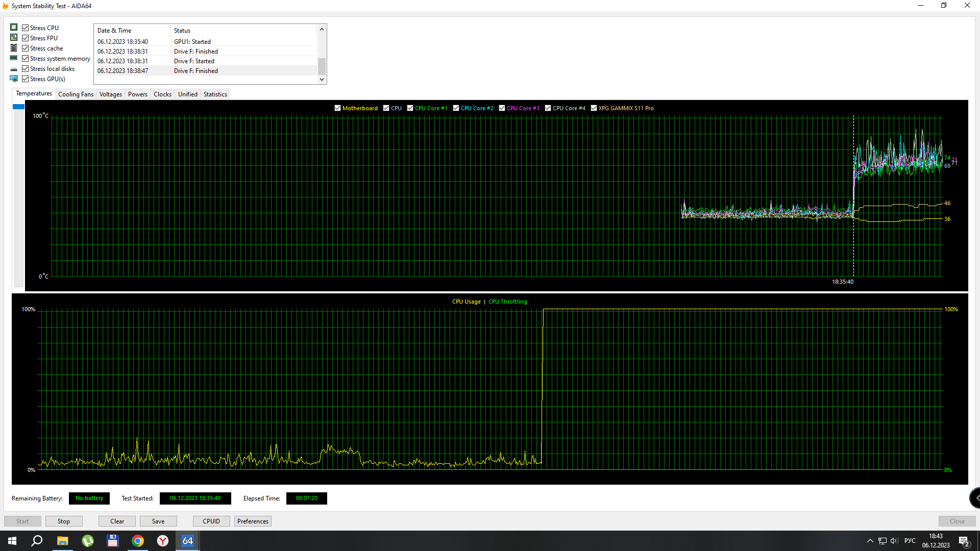This screenshot has height=551, width=980.
Task: Open Yandex Browser from the taskbar
Action: click(163, 541)
